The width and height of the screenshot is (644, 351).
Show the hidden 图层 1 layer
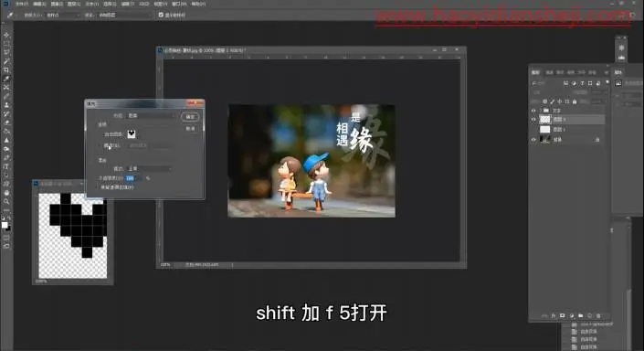[x=533, y=130]
